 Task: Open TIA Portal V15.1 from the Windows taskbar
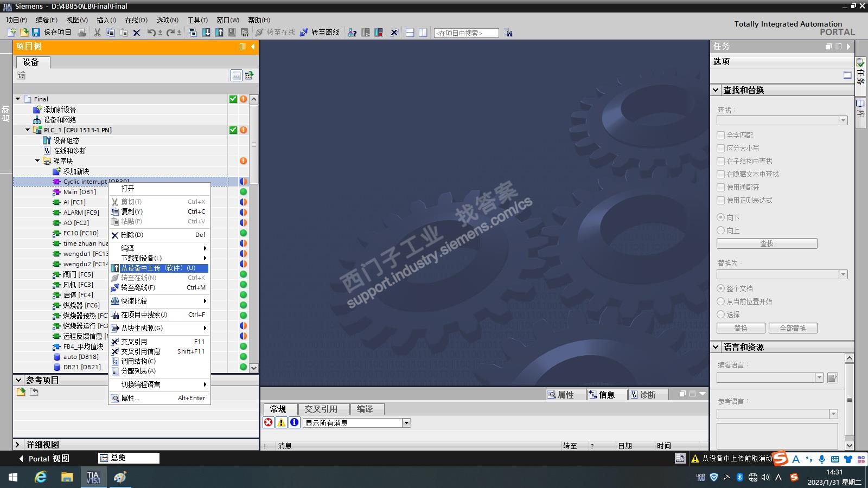93,477
